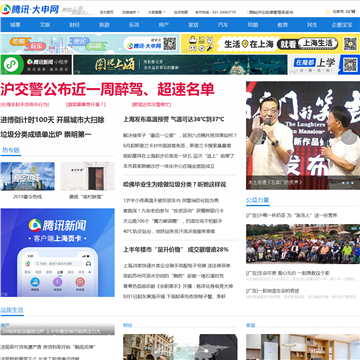
Task: Click the 设为首页 link in top bar
Action: point(106,12)
